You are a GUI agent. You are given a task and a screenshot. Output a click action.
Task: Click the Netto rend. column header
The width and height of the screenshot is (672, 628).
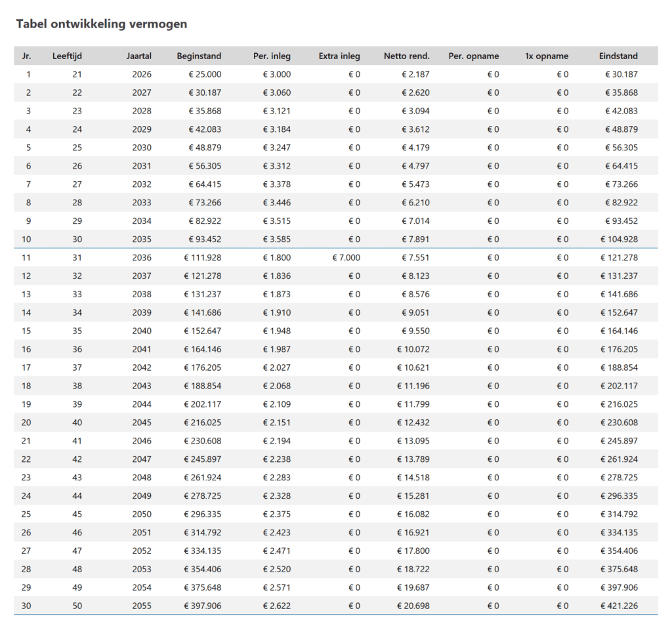tap(407, 56)
